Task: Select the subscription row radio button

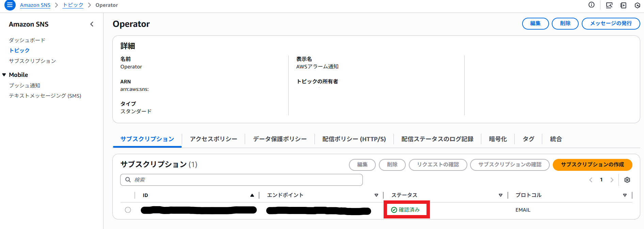Action: coord(128,210)
